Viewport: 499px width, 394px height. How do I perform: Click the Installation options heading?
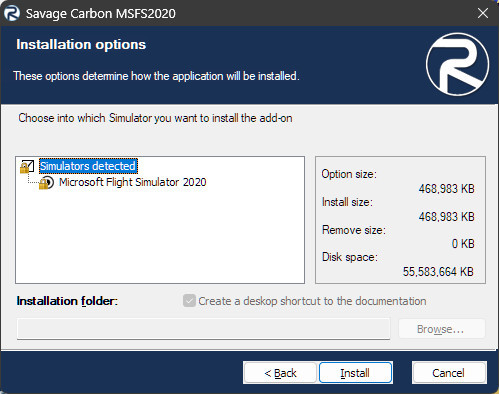(81, 45)
